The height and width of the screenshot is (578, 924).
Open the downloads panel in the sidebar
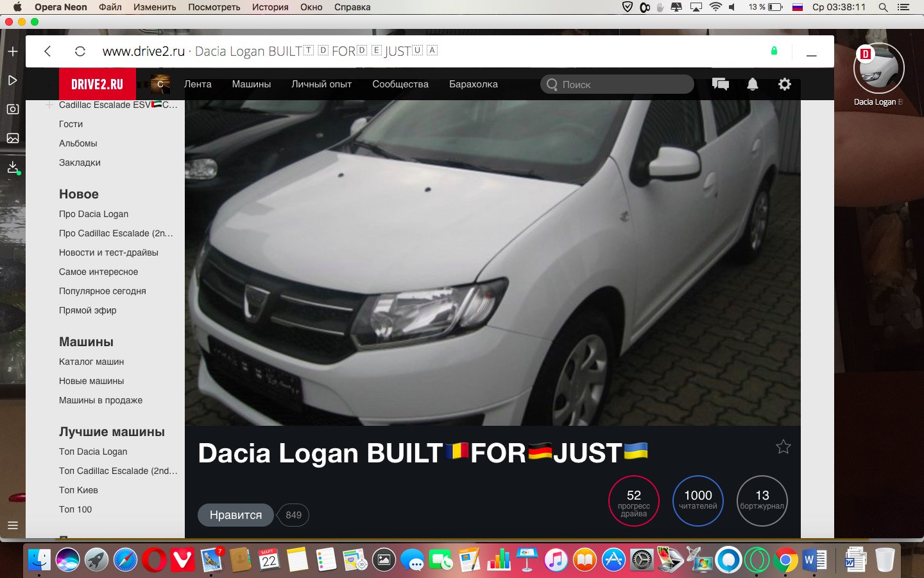point(13,168)
